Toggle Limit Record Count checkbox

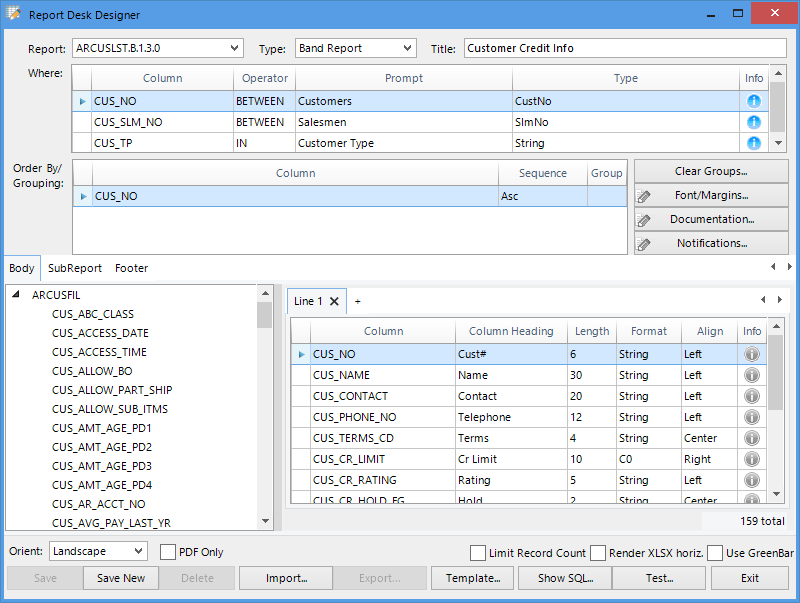[478, 553]
